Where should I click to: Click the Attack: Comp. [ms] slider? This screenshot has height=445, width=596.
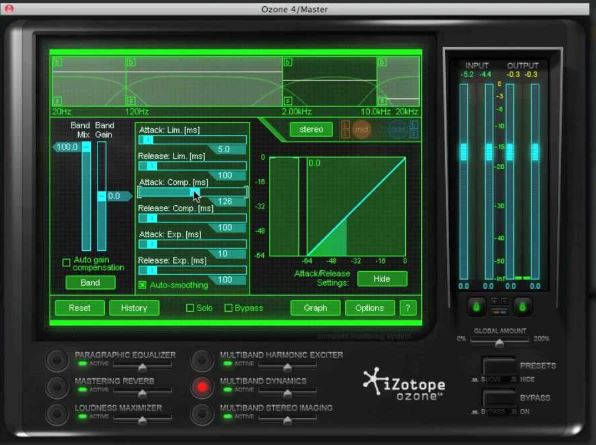[192, 192]
